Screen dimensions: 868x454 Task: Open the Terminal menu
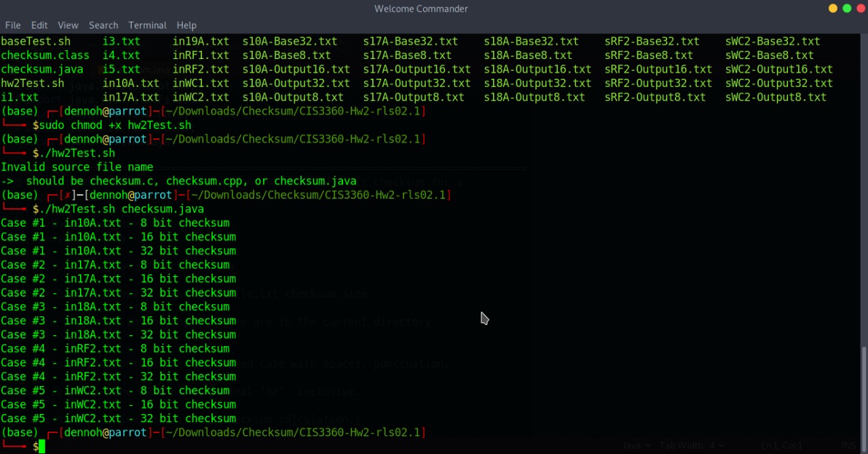point(147,25)
